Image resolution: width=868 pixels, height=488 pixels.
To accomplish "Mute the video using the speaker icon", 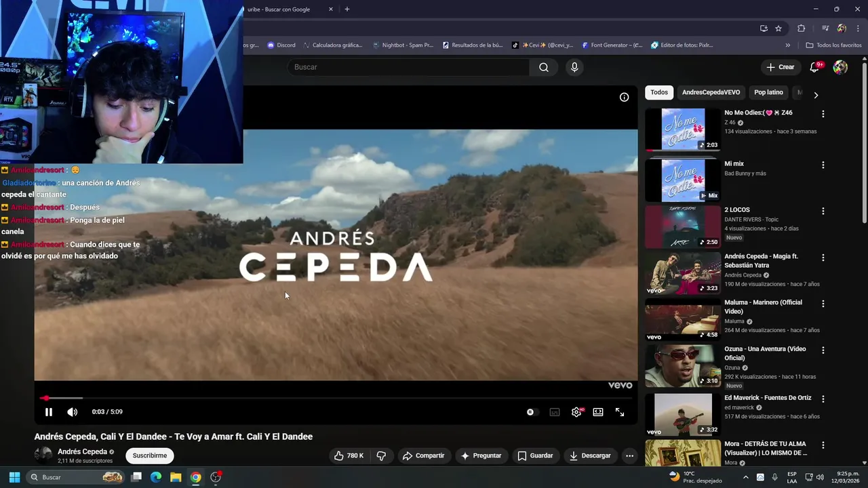I will pyautogui.click(x=73, y=412).
